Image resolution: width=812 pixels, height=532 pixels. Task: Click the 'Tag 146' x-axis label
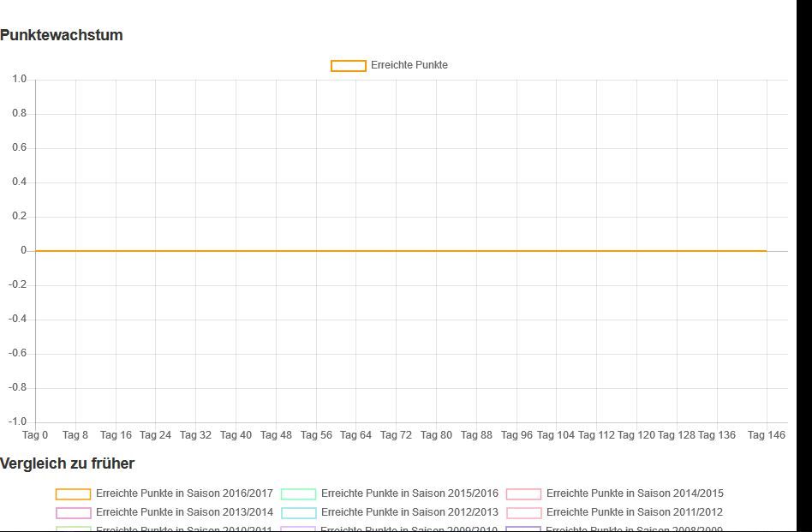click(x=766, y=435)
